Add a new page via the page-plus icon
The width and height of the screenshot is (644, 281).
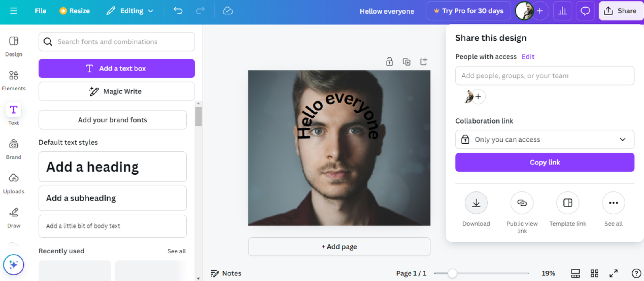tap(424, 61)
